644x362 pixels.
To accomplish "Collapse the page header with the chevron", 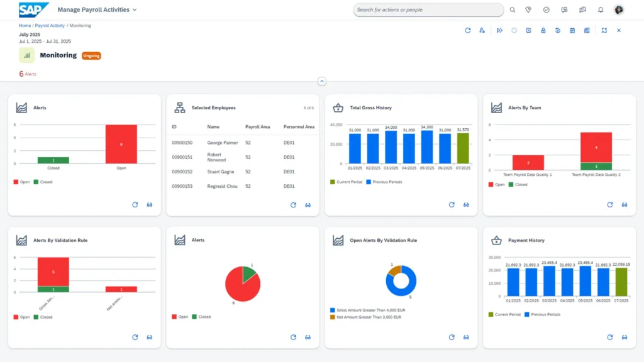I will coord(321,81).
